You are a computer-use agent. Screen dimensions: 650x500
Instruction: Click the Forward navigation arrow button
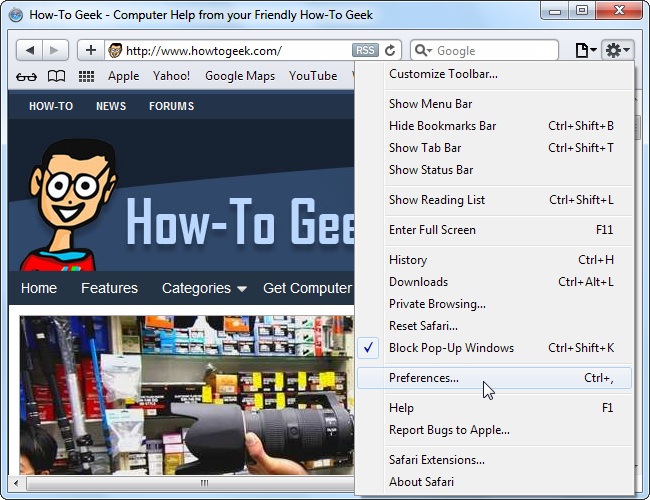pyautogui.click(x=56, y=50)
